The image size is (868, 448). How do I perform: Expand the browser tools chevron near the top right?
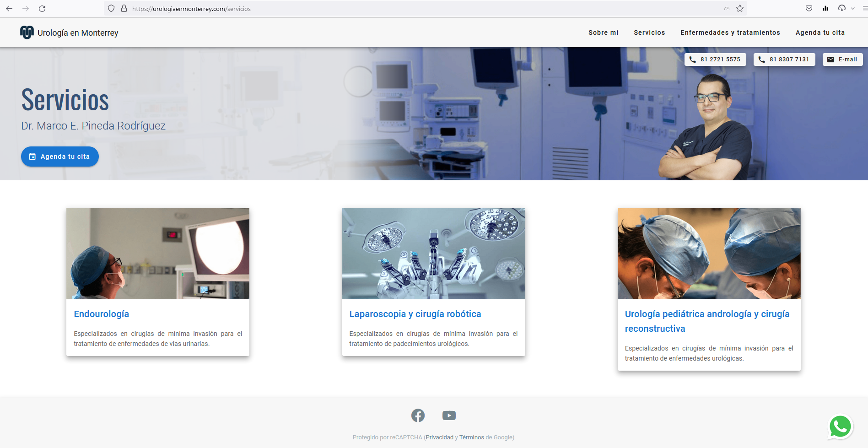[x=852, y=8]
